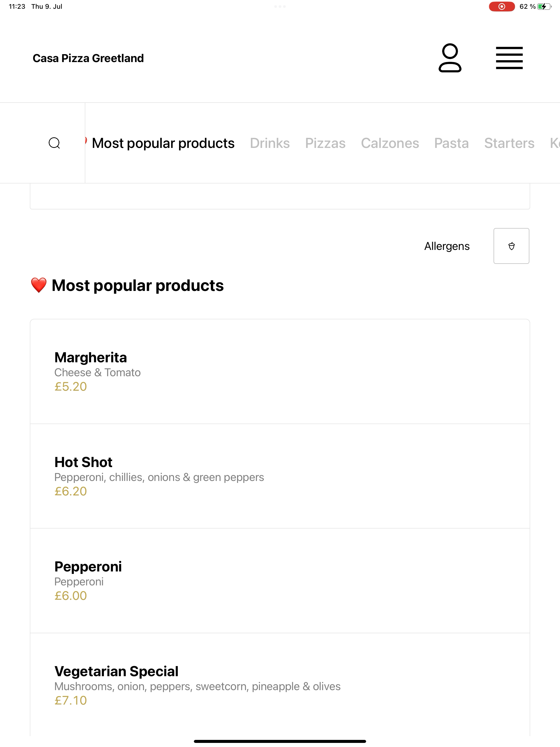Select the Starters category tab

tap(509, 143)
